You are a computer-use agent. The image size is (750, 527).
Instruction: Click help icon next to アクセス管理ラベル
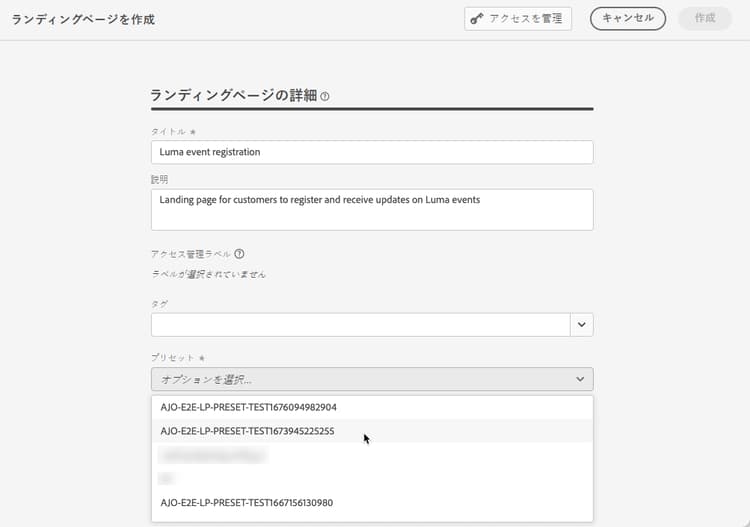tap(240, 254)
